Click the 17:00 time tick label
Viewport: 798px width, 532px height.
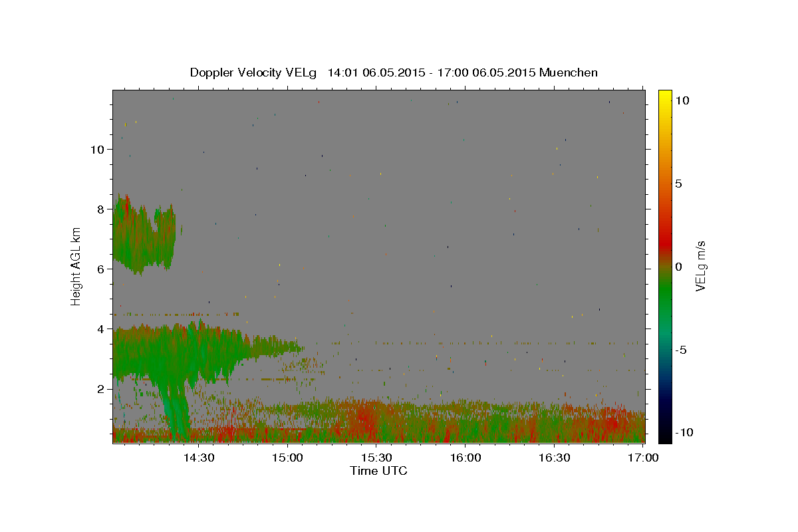coord(644,458)
